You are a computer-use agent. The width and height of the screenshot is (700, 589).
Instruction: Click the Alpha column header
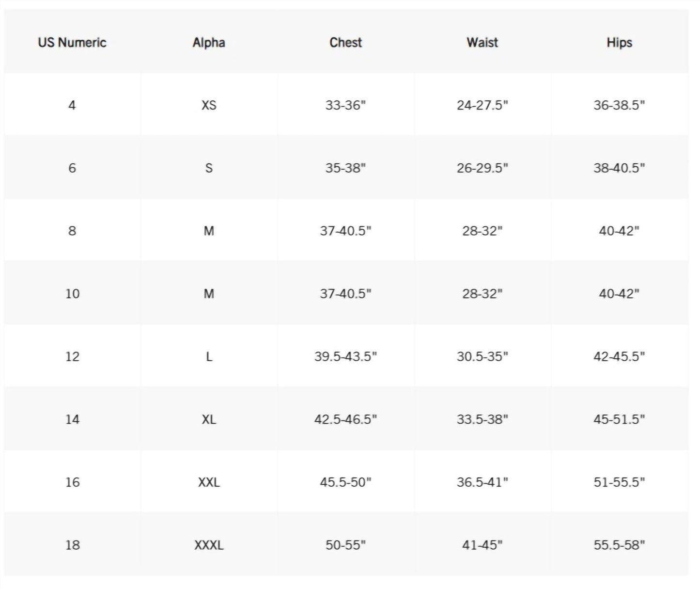pos(209,43)
